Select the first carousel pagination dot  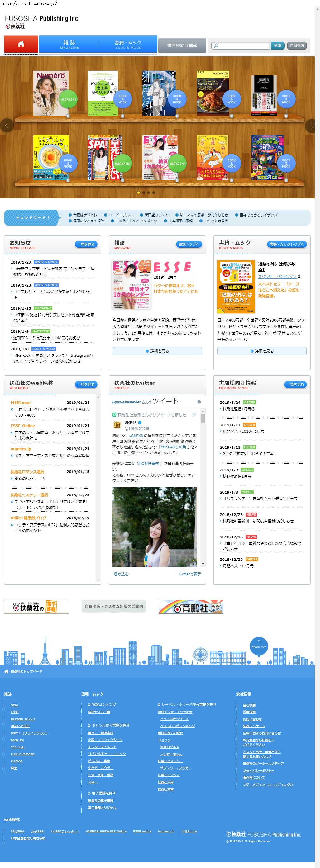138,193
